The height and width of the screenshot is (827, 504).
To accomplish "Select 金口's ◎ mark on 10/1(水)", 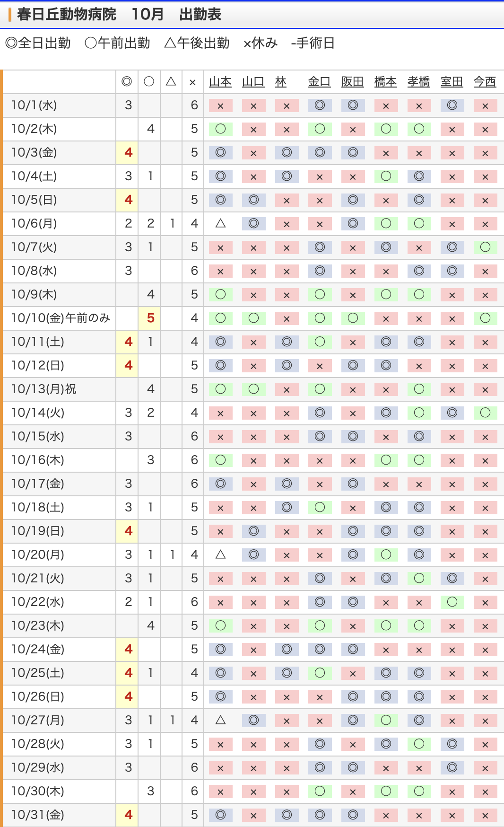I will pyautogui.click(x=320, y=105).
